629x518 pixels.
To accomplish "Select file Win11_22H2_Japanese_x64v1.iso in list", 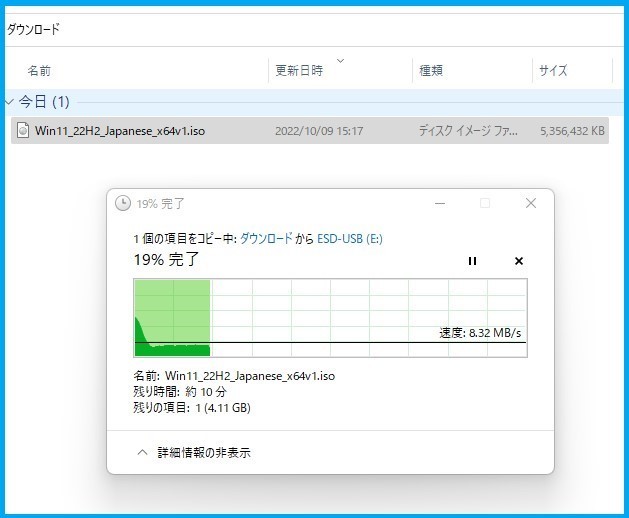I will pyautogui.click(x=310, y=131).
